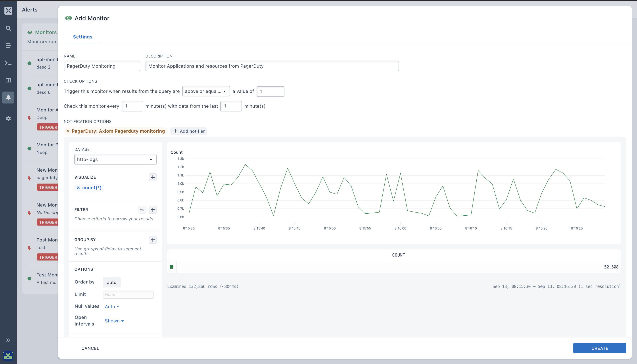Add a visualization with the plus icon
This screenshot has width=637, height=364.
[153, 177]
